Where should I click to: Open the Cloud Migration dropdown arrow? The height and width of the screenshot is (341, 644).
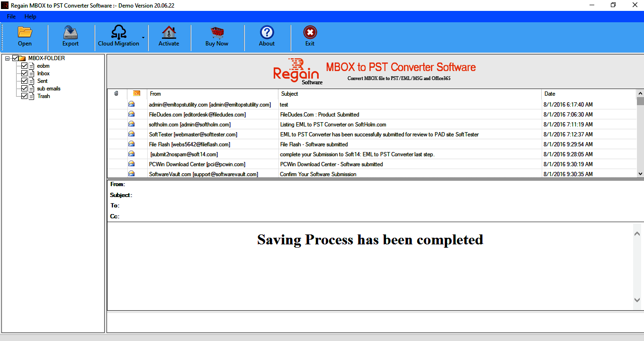click(x=143, y=37)
